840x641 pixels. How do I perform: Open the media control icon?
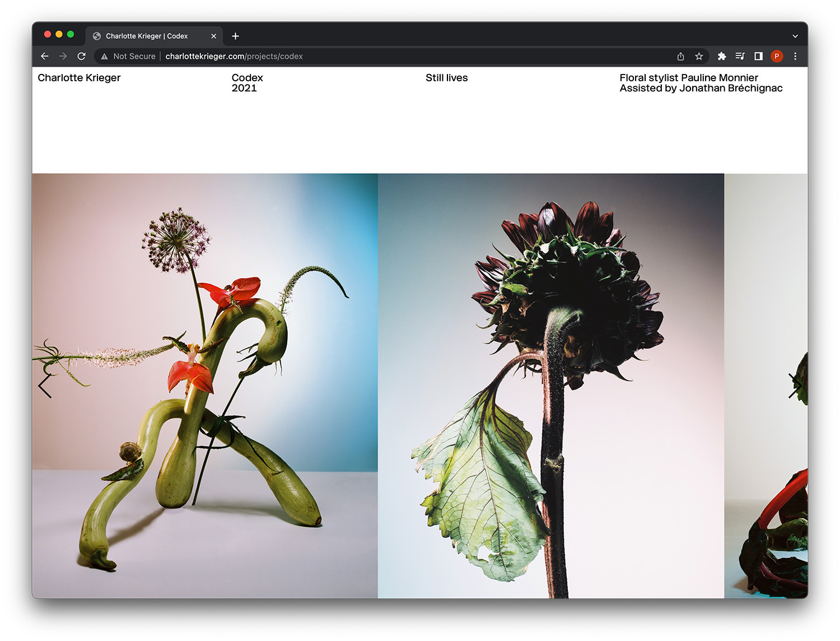(740, 56)
